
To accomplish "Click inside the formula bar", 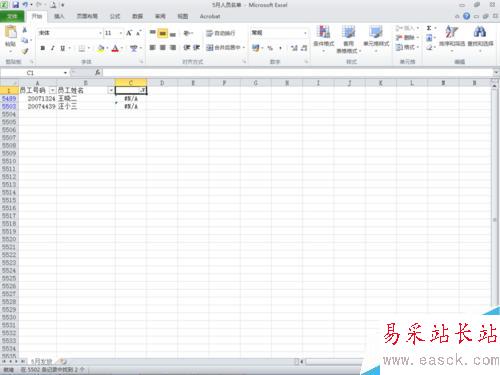I will [298, 72].
